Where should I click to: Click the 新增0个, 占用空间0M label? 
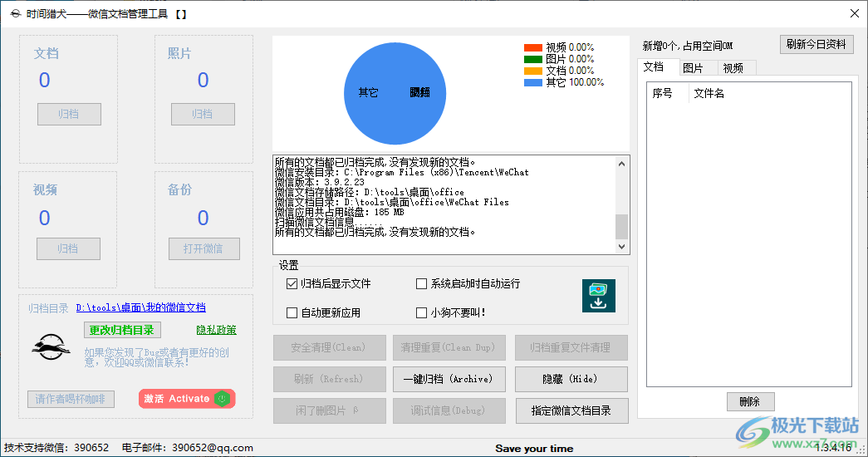pyautogui.click(x=688, y=46)
